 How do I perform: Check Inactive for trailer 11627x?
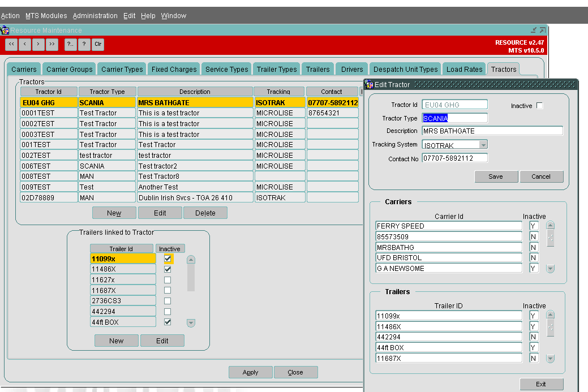tap(168, 280)
